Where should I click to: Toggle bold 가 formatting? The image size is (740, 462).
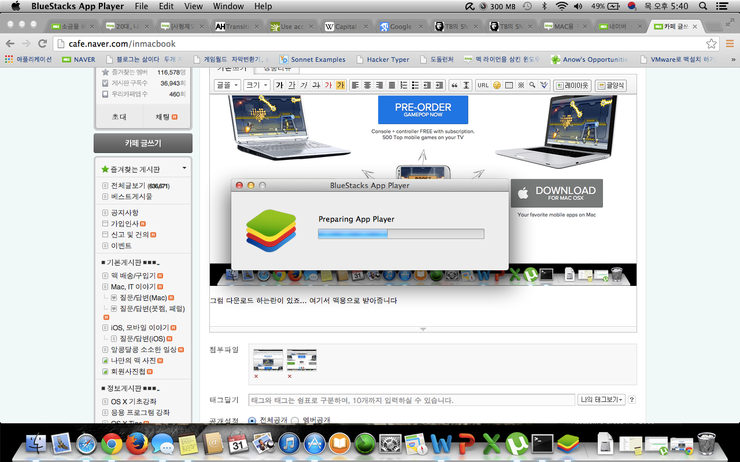click(279, 85)
